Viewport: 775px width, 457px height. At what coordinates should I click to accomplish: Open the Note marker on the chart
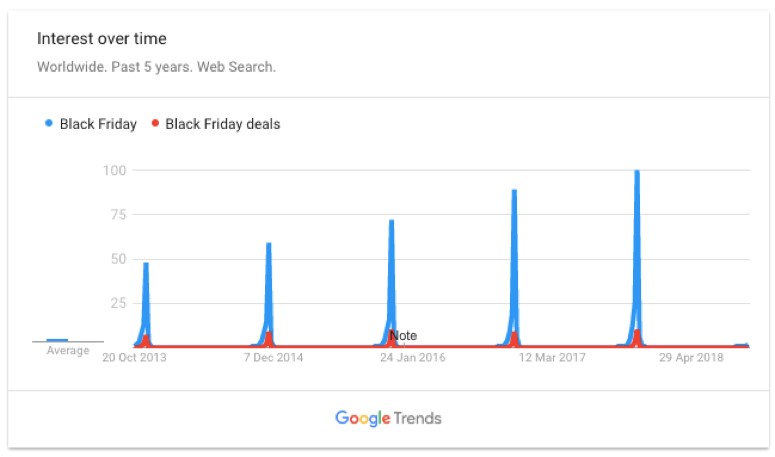[x=403, y=335]
